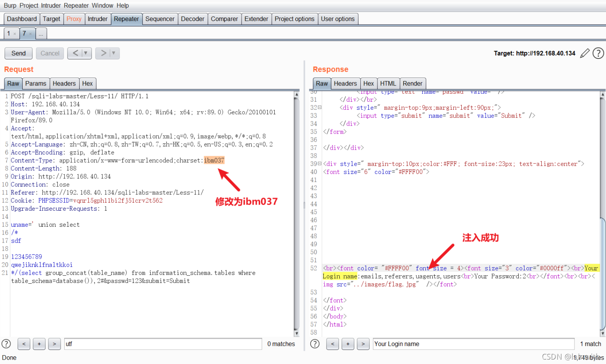
Task: Go to previous match in request search
Action: [24, 344]
